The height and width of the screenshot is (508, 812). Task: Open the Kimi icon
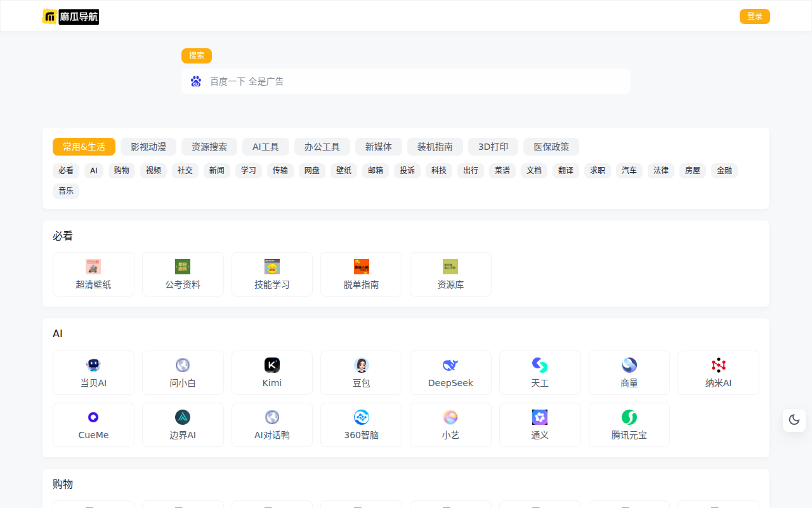click(272, 365)
